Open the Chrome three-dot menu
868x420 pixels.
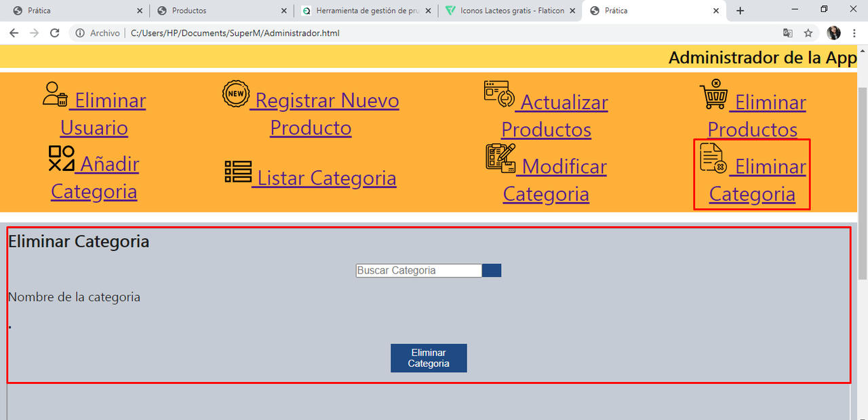click(x=854, y=33)
